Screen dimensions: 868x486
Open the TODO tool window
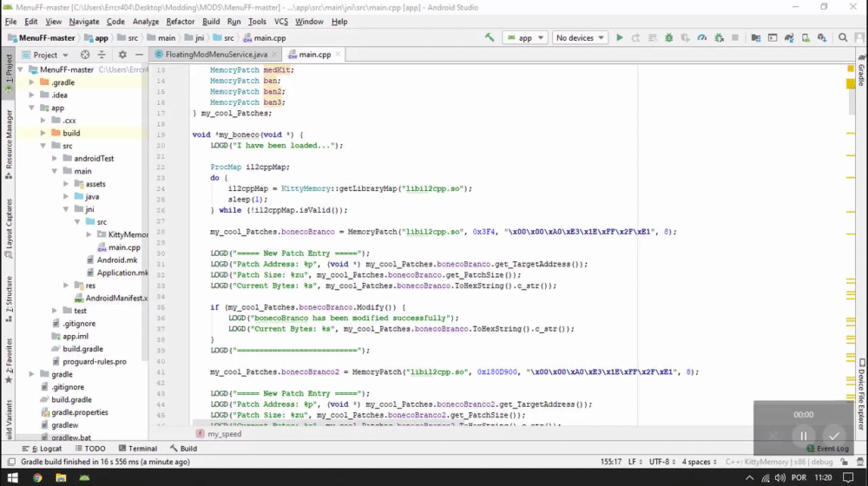[x=89, y=449]
